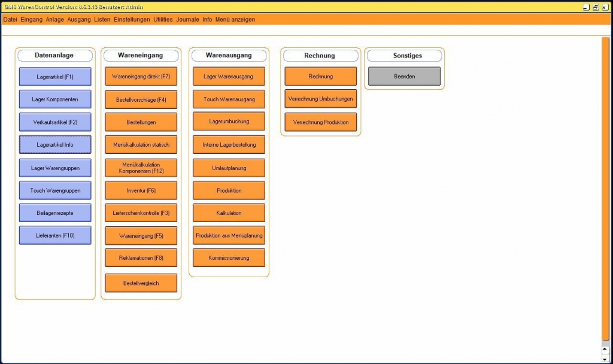Image resolution: width=613 pixels, height=364 pixels.
Task: Start a Lagerumbuchung
Action: click(228, 122)
